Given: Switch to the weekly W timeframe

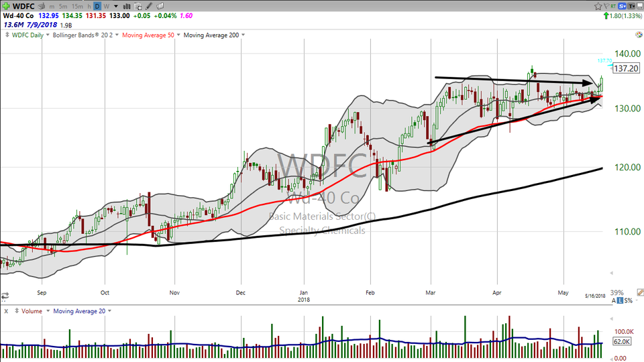Looking at the screenshot, I should (105, 6).
